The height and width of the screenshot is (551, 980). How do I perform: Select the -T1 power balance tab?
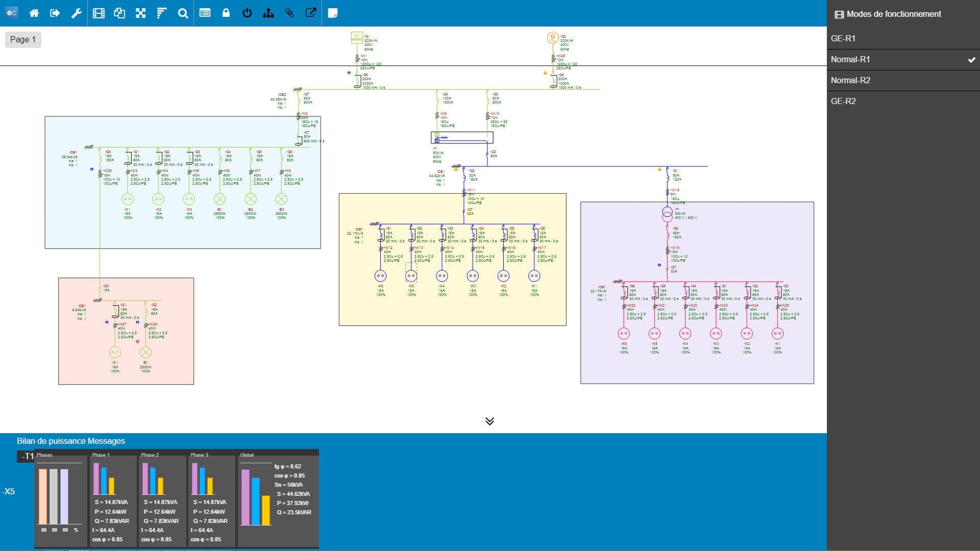(27, 457)
